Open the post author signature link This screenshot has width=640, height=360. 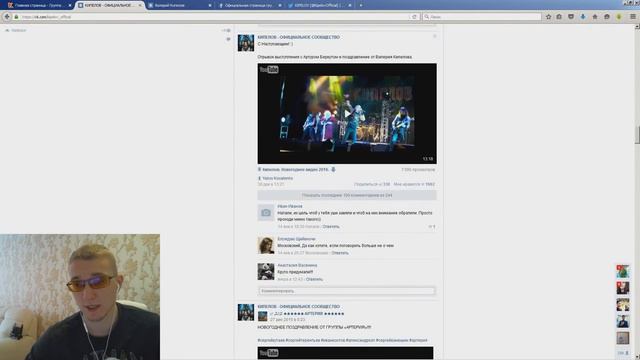pyautogui.click(x=277, y=178)
